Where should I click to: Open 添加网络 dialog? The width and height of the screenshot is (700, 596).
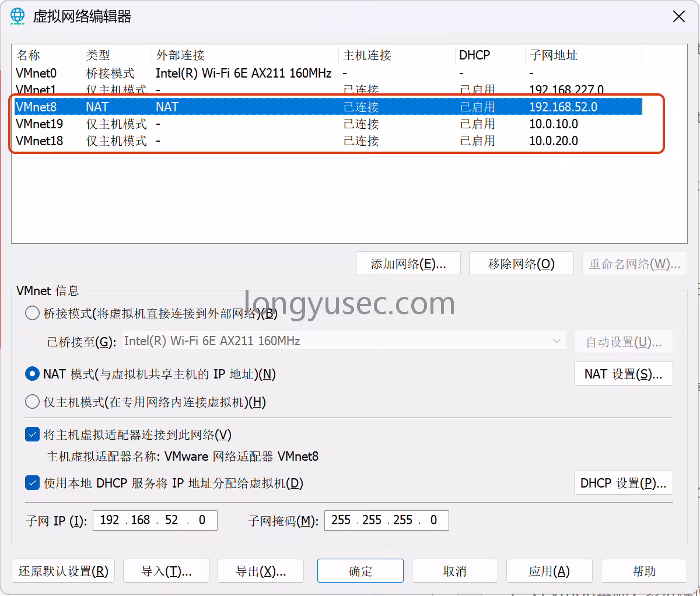408,264
